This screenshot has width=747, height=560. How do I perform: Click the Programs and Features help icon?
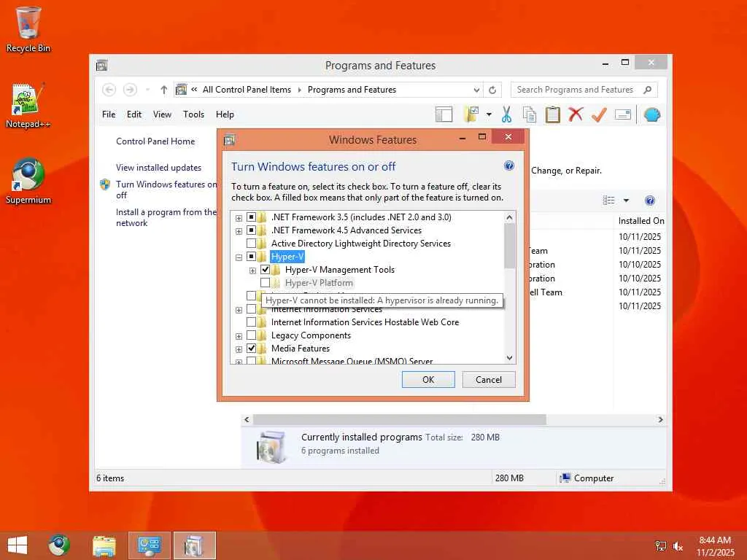tap(650, 201)
